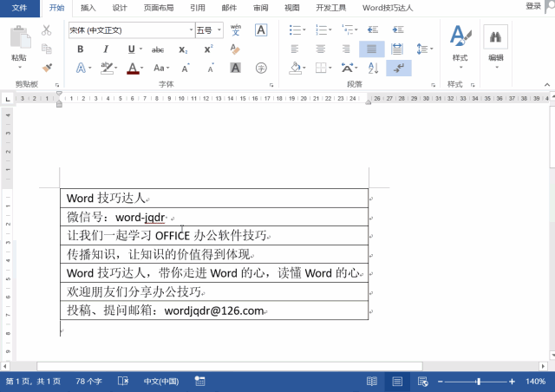Open the font name dropdown
Viewport: 555px width, 392px height.
191,30
